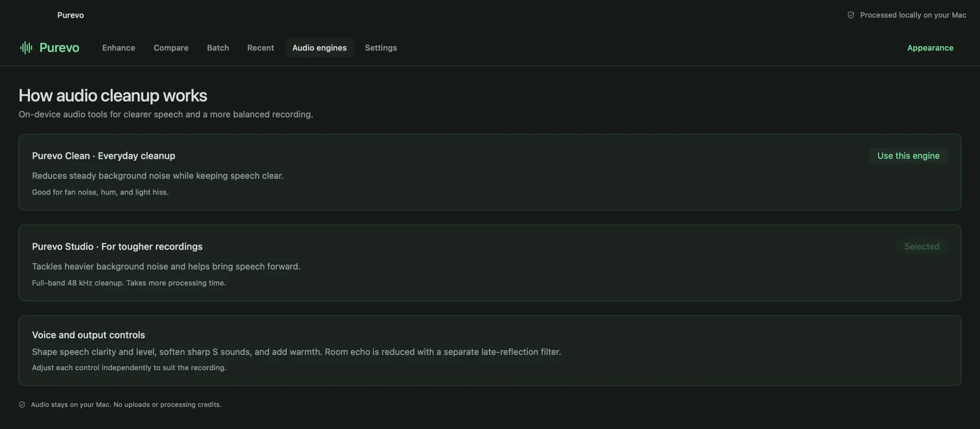
Task: Open the Enhance tab
Action: (x=119, y=48)
